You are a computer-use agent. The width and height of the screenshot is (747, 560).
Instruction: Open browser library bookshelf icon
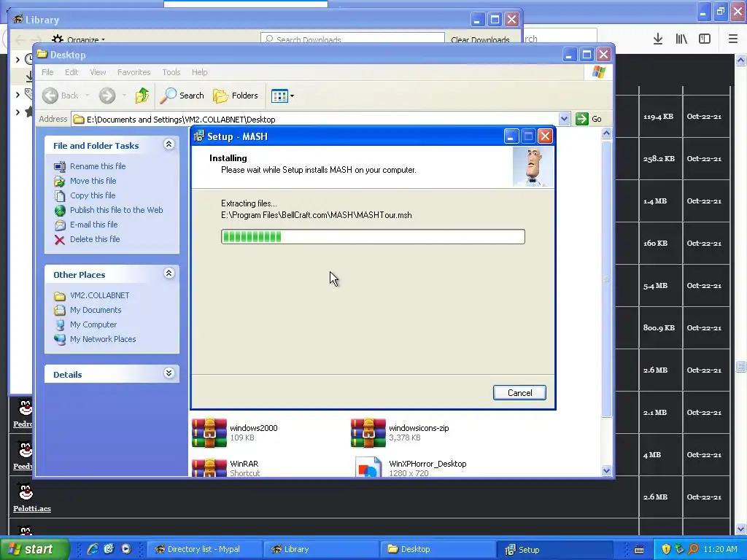(681, 39)
